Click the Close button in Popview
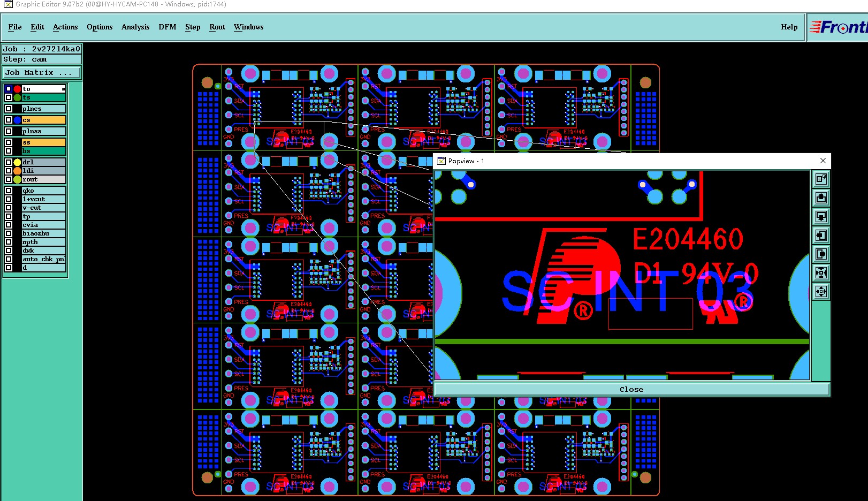868x501 pixels. [631, 389]
